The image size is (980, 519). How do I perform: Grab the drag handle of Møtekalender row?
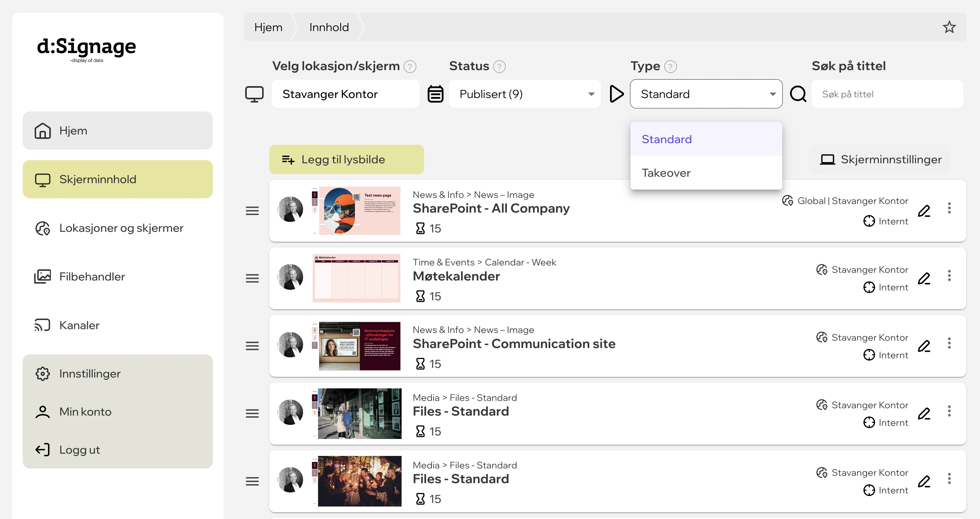(x=252, y=279)
